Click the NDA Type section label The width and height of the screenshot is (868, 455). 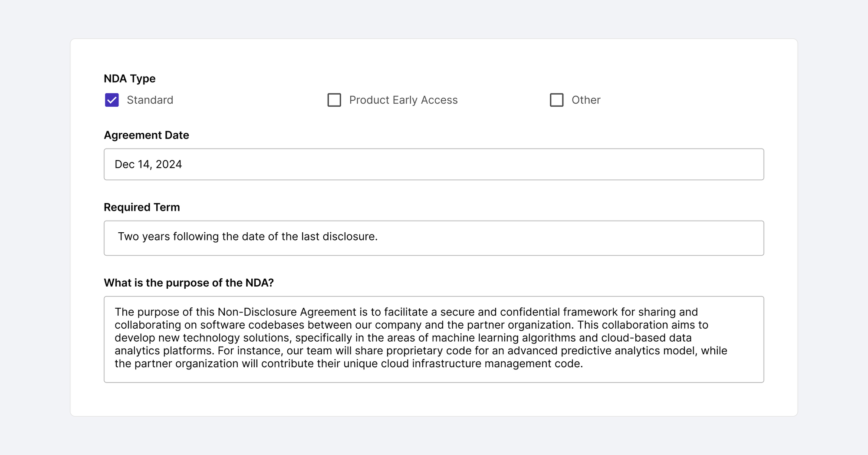tap(130, 79)
